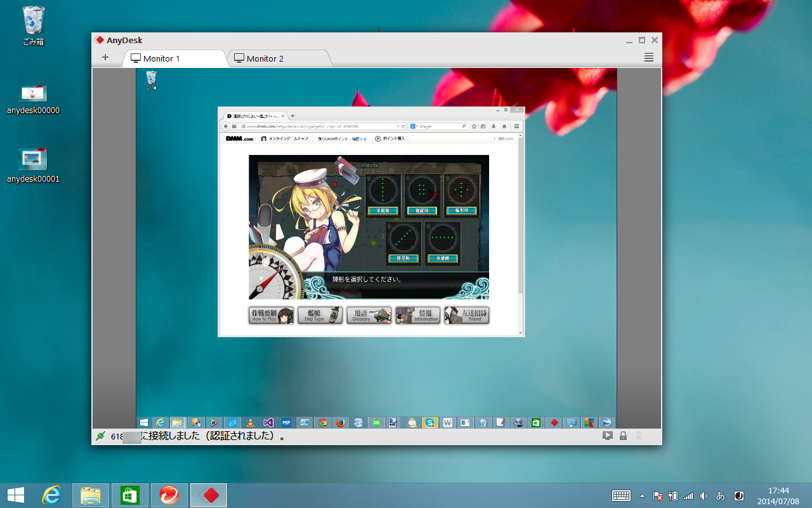812x508 pixels.
Task: Open a new tab in remote Firefox
Action: point(292,116)
